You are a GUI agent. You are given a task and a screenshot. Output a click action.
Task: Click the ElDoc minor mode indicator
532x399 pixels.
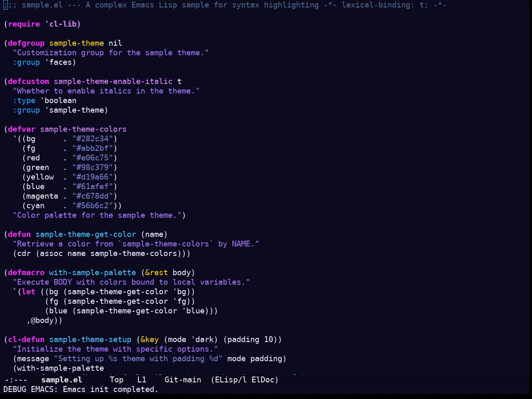pos(263,380)
